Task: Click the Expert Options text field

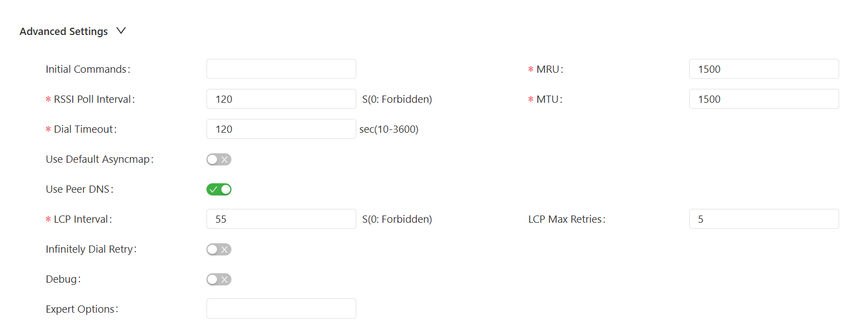Action: 281,309
